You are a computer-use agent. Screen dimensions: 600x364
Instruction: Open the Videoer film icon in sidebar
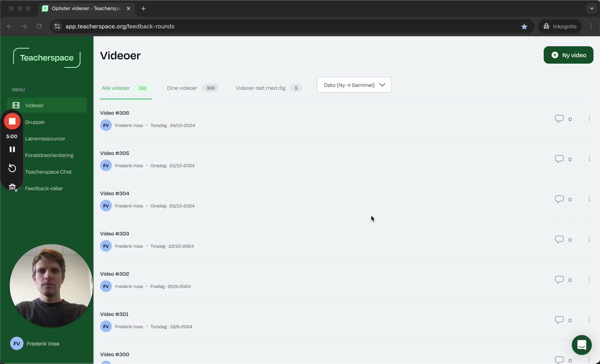pos(16,105)
